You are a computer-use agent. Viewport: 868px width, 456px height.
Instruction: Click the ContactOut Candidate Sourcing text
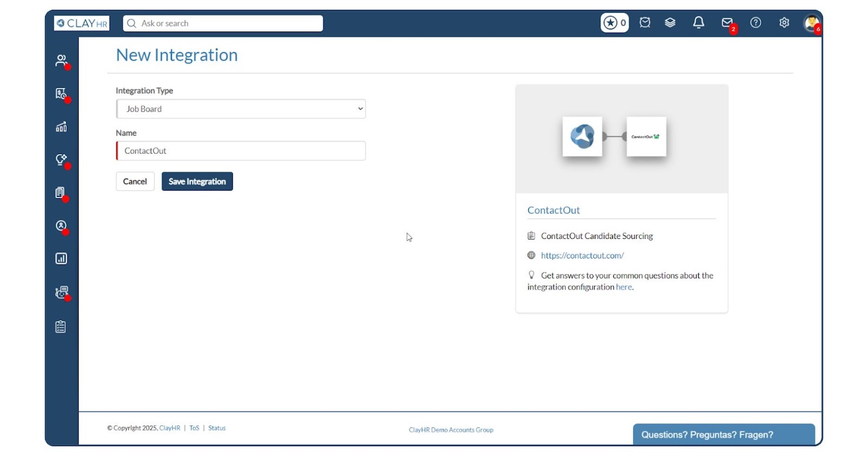[x=597, y=236]
